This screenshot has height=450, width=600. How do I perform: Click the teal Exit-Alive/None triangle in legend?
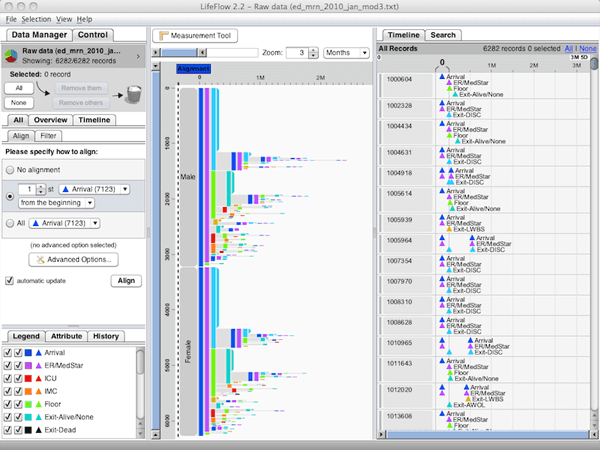(39, 417)
